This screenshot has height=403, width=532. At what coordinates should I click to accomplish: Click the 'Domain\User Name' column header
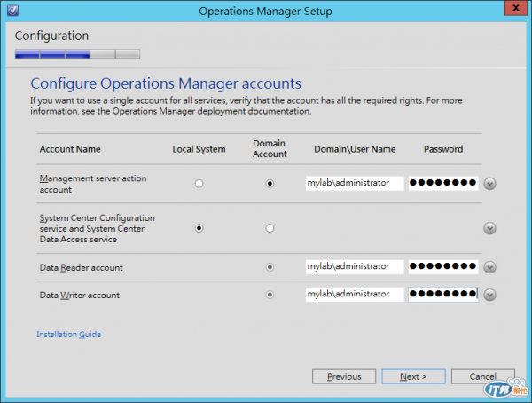point(355,149)
